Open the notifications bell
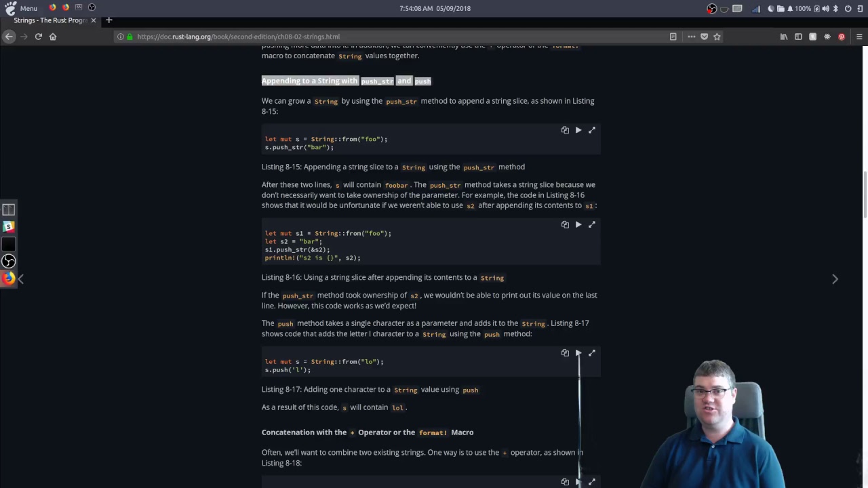The height and width of the screenshot is (488, 868). tap(790, 9)
